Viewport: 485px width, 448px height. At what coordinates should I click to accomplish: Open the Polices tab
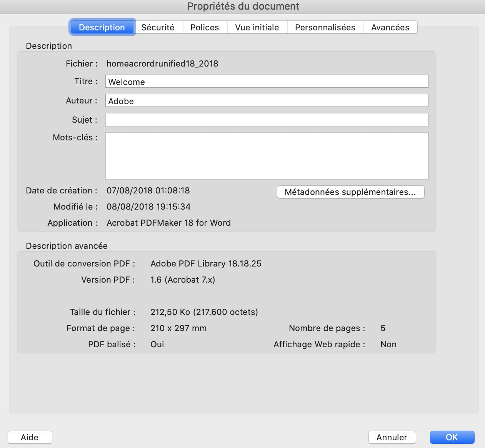(205, 27)
